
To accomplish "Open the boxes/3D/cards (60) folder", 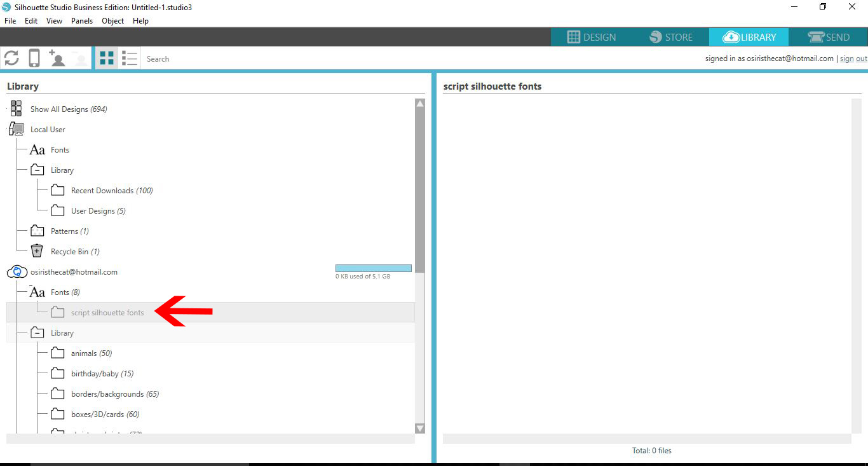I will (x=105, y=415).
